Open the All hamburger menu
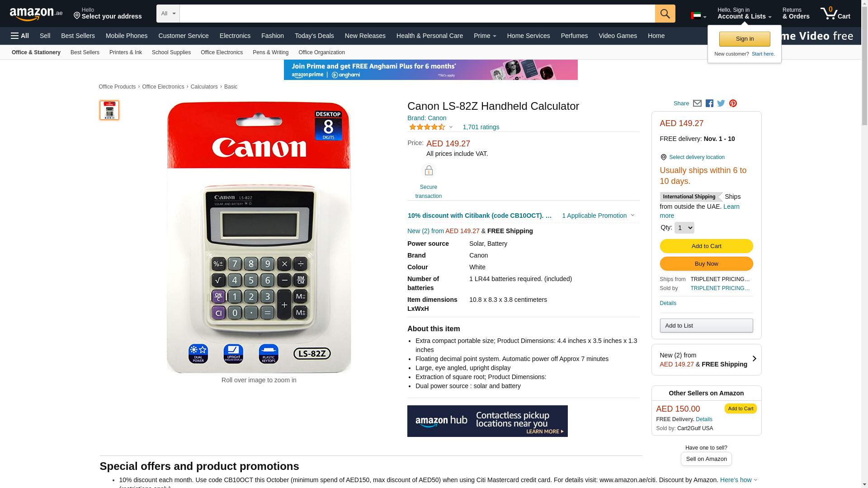 coord(20,36)
